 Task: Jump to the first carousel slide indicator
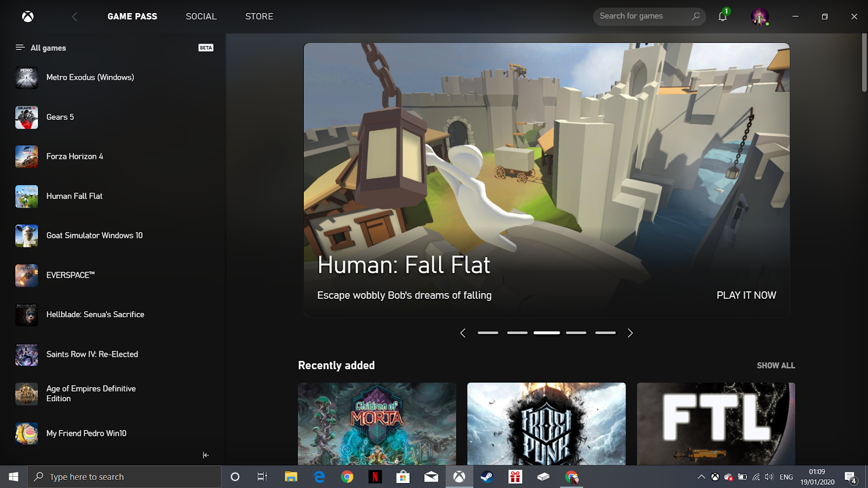pos(488,333)
